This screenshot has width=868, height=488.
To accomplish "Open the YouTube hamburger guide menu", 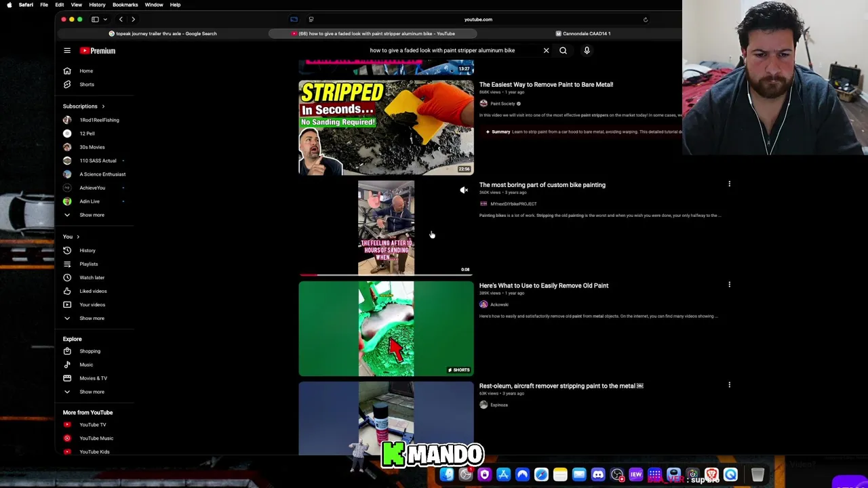I will point(67,51).
